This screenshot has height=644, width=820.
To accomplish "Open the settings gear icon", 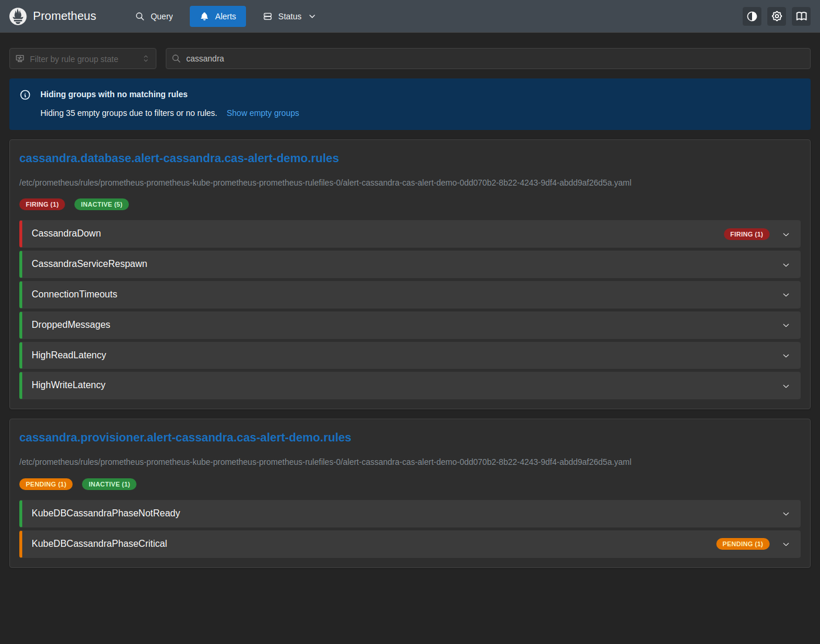I will (x=777, y=16).
